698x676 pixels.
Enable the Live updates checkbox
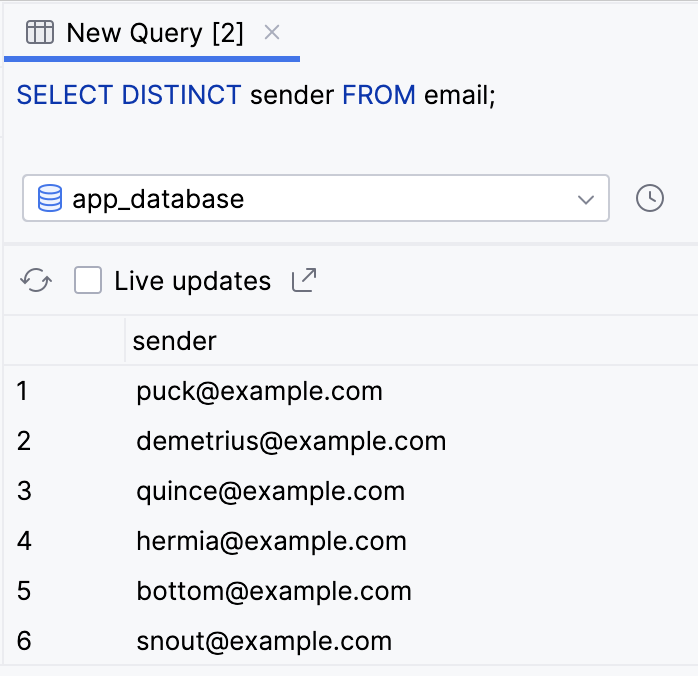(x=89, y=281)
